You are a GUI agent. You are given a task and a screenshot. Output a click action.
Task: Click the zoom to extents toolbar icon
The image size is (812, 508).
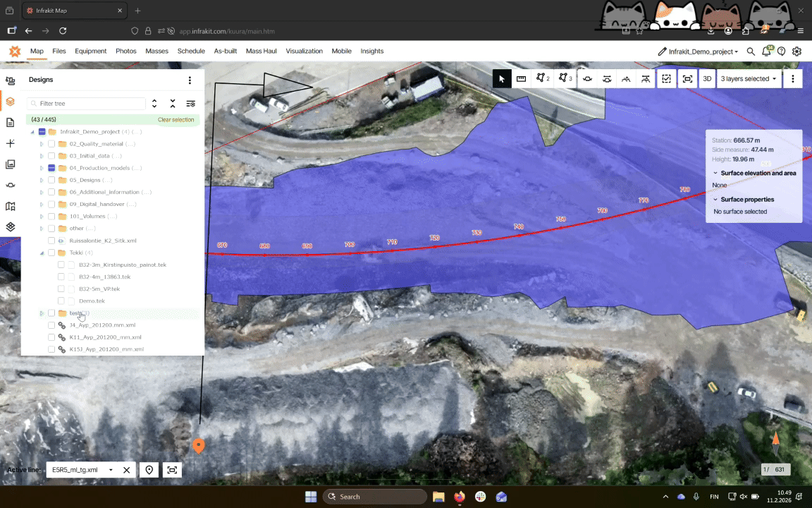click(687, 79)
